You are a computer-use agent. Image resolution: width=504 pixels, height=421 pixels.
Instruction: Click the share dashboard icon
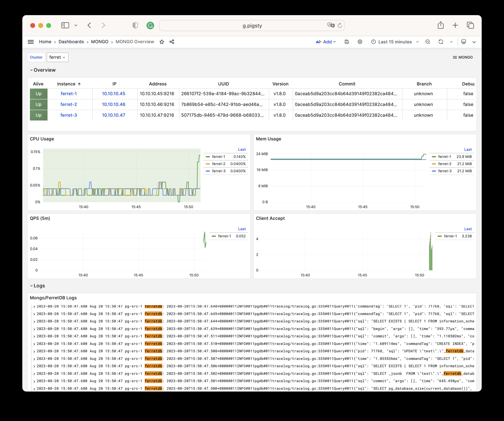tap(172, 42)
